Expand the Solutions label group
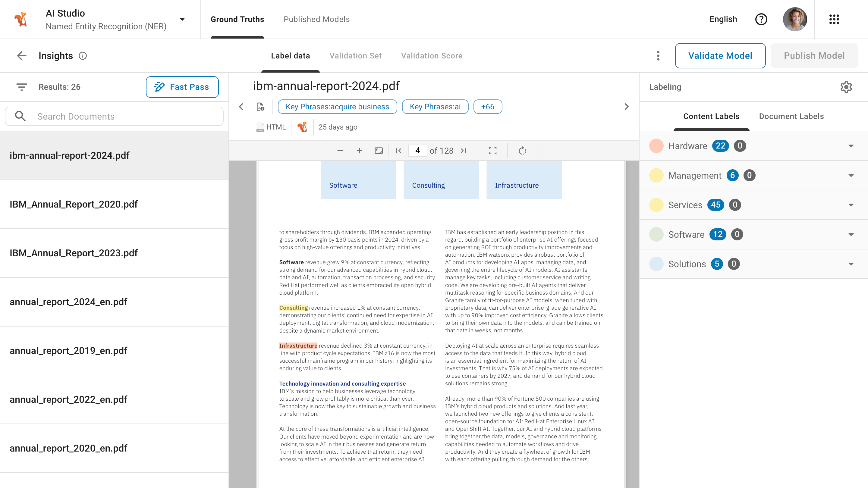868x488 pixels. coord(851,264)
